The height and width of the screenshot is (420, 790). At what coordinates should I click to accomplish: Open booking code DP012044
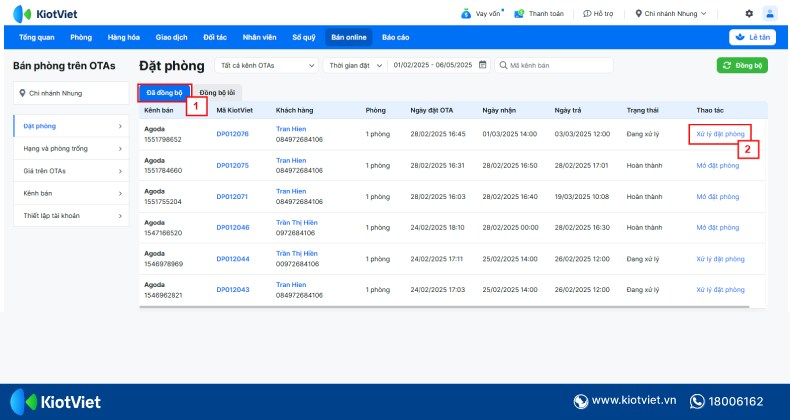click(232, 259)
